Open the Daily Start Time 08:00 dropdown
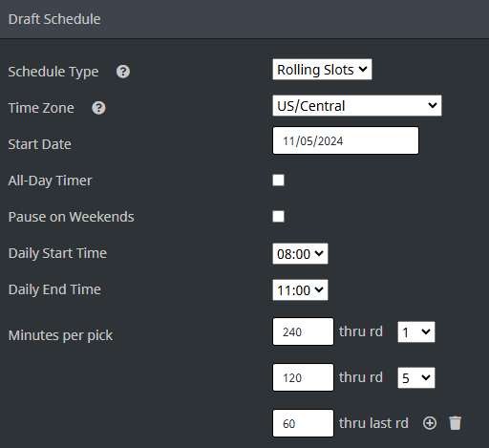Viewport: 489px width, 448px height. tap(300, 254)
